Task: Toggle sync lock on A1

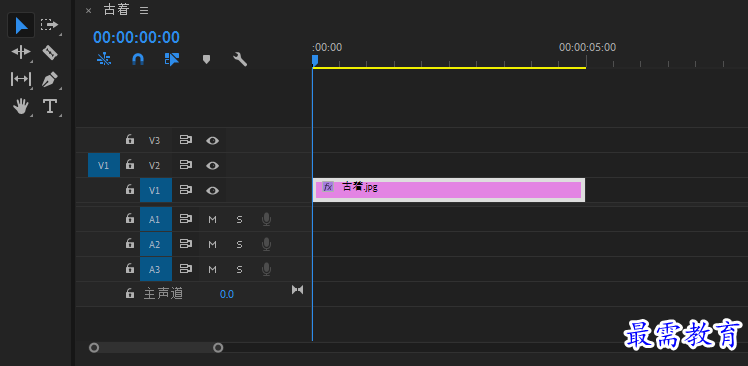Action: (x=186, y=219)
